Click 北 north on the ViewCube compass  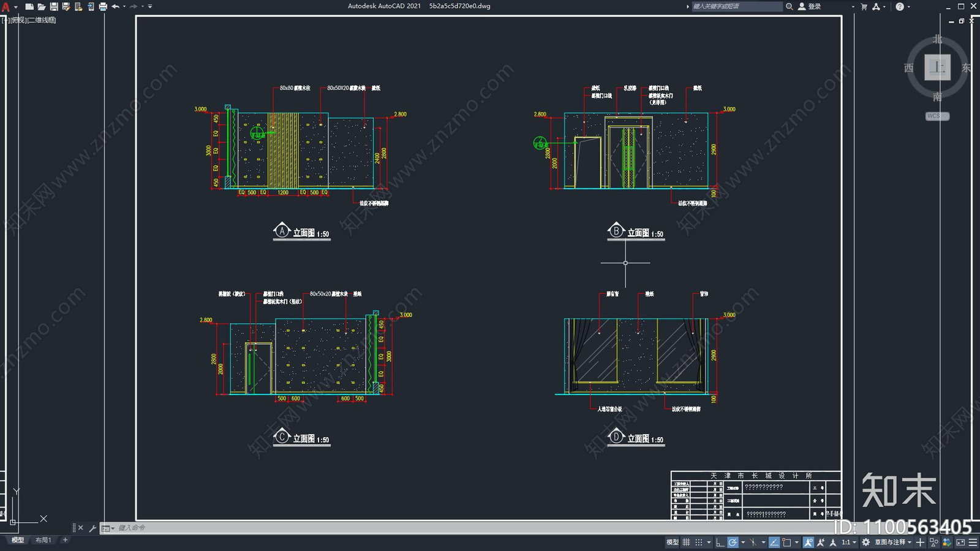click(x=937, y=39)
